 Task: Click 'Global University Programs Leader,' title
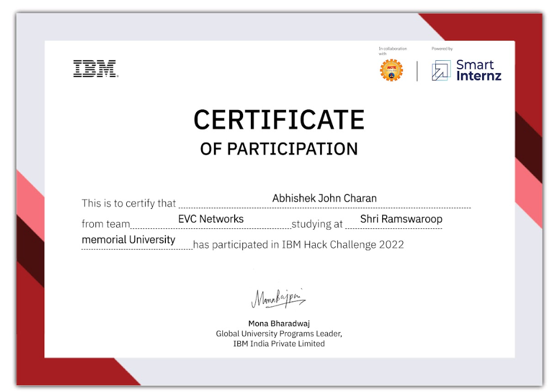(x=279, y=334)
